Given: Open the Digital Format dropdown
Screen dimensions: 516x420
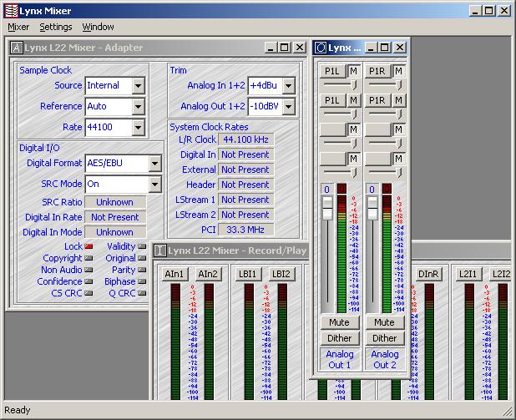Looking at the screenshot, I should coord(154,164).
